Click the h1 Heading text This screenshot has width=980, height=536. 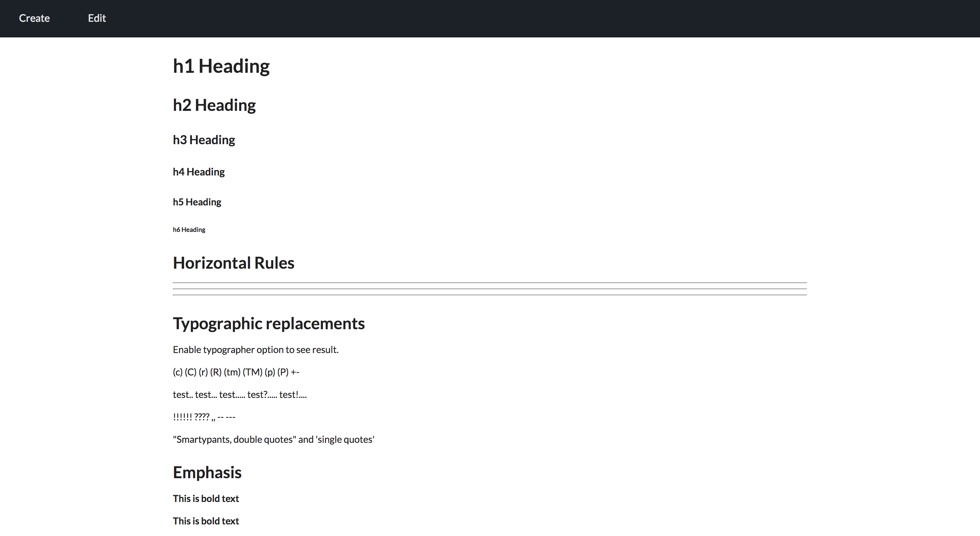tap(221, 66)
